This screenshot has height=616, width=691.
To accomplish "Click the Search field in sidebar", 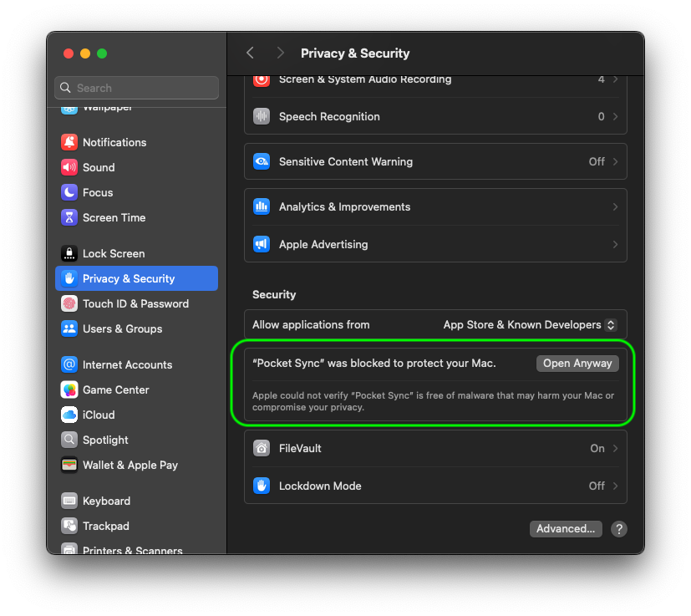I will tap(137, 88).
